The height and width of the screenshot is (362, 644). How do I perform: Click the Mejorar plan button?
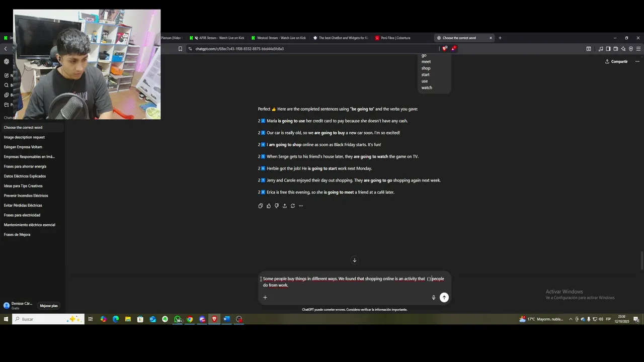(x=49, y=306)
